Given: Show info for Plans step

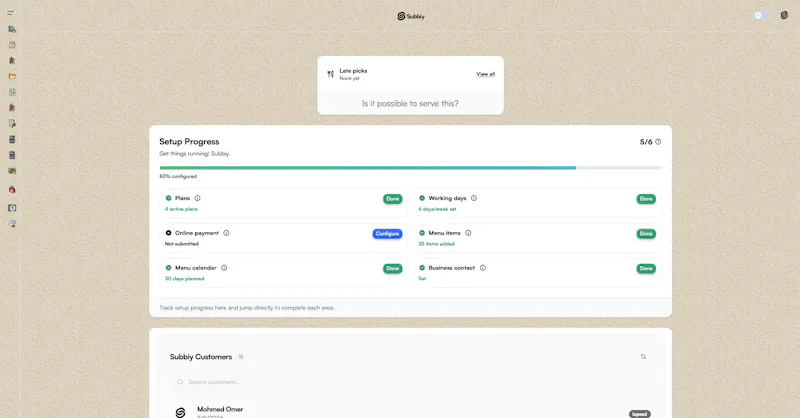Looking at the screenshot, I should (197, 198).
